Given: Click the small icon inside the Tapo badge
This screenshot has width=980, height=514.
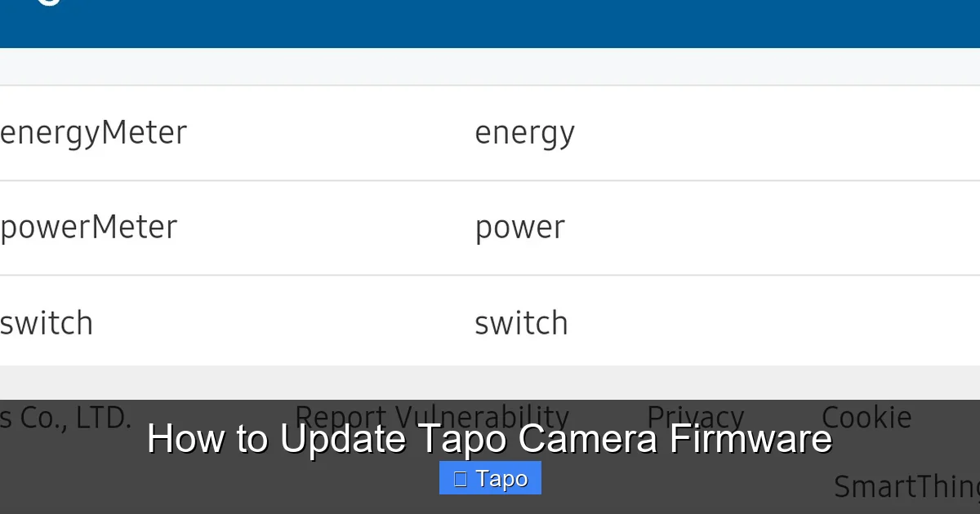Looking at the screenshot, I should [462, 478].
